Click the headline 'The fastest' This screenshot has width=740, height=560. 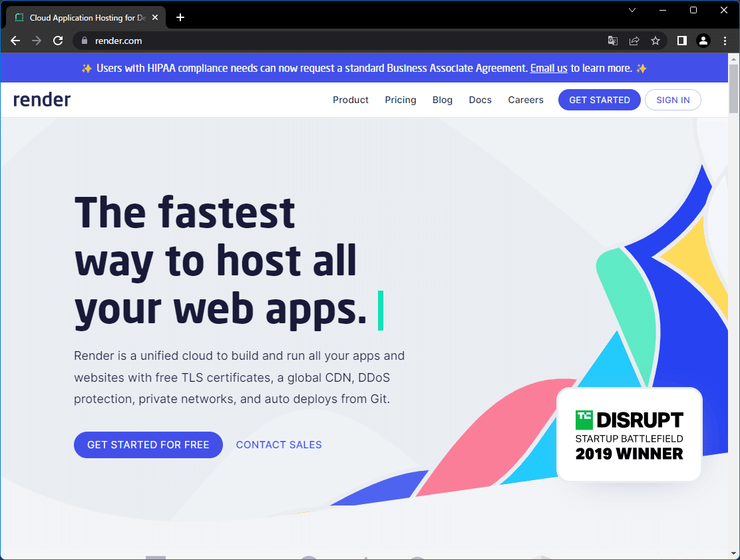185,213
